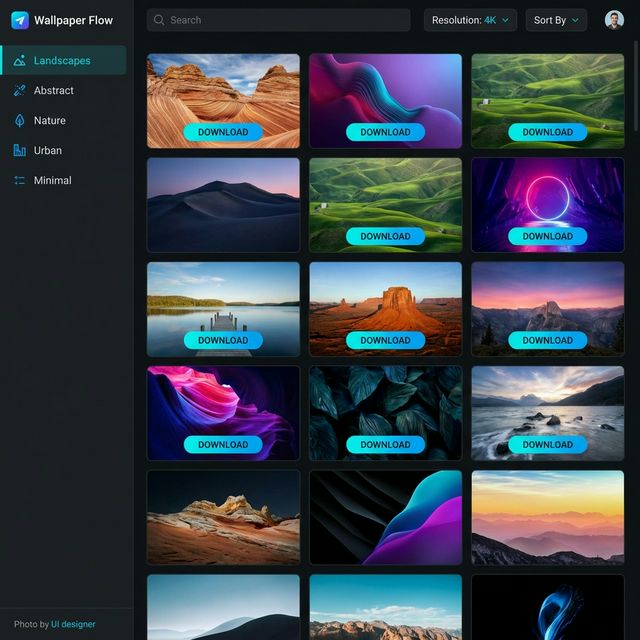640x640 pixels.
Task: Click the vertical scrollbar on the right edge
Action: click(636, 86)
